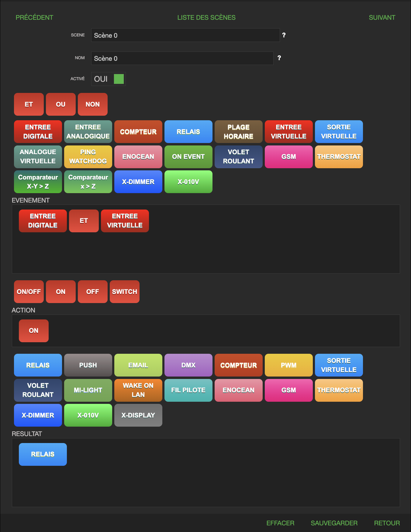This screenshot has width=411, height=532.
Task: Click the Nom text field
Action: 182,58
